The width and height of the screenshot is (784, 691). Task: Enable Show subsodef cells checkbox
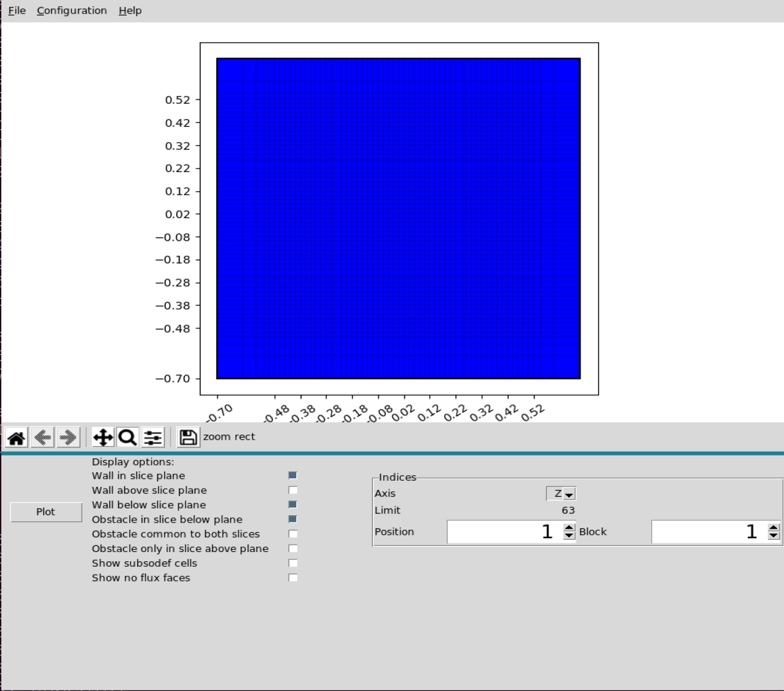293,563
